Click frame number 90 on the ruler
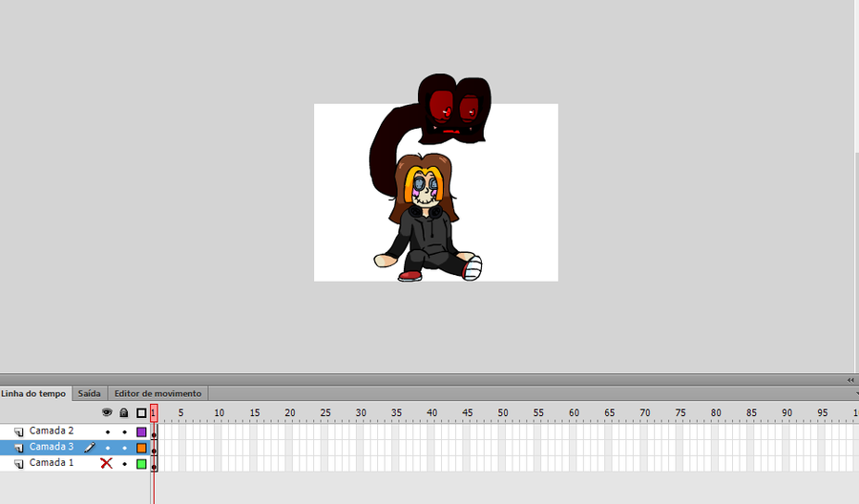This screenshot has width=859, height=504. click(x=786, y=413)
